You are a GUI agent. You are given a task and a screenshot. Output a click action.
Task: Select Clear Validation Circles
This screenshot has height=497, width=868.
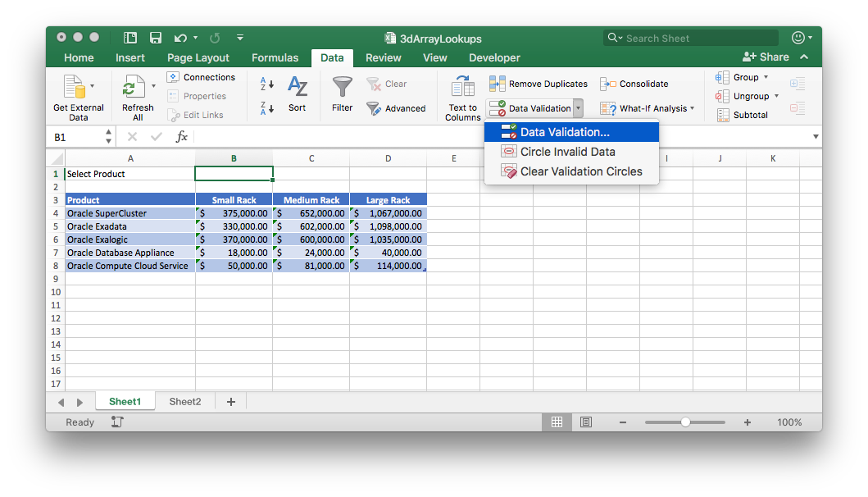(x=571, y=171)
